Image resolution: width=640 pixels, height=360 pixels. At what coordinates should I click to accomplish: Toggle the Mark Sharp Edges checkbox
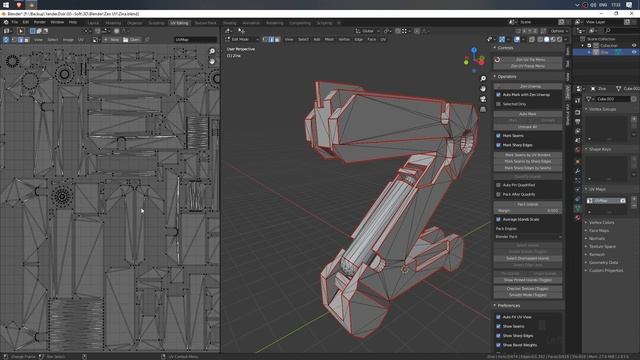(x=498, y=145)
